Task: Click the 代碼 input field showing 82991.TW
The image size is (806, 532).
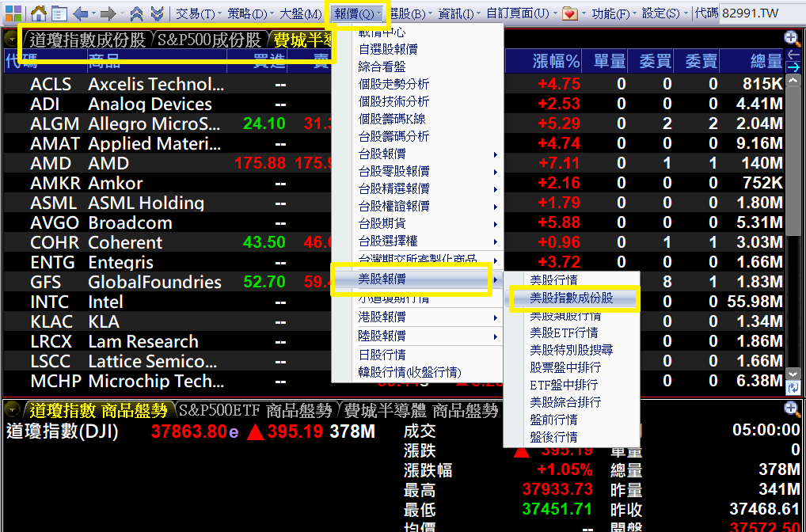Action: click(x=759, y=13)
